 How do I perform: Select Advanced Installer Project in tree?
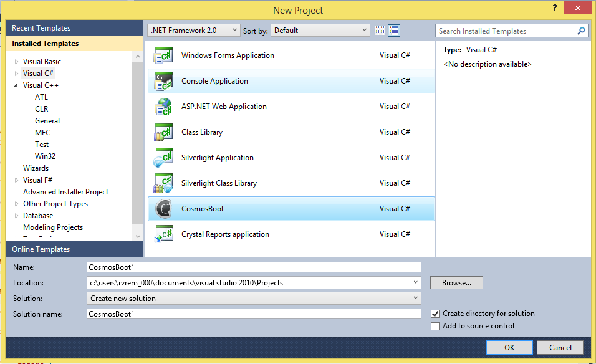point(65,192)
